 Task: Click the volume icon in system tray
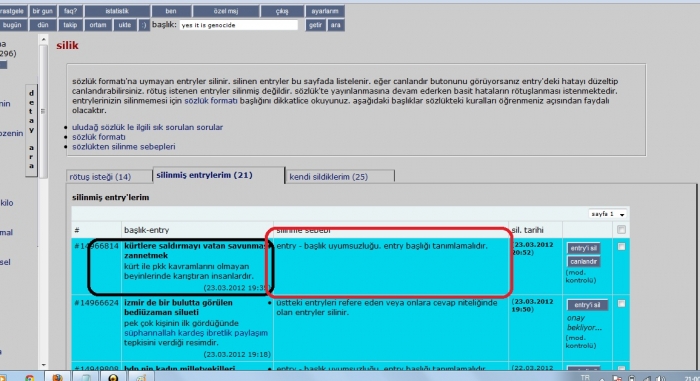661,378
